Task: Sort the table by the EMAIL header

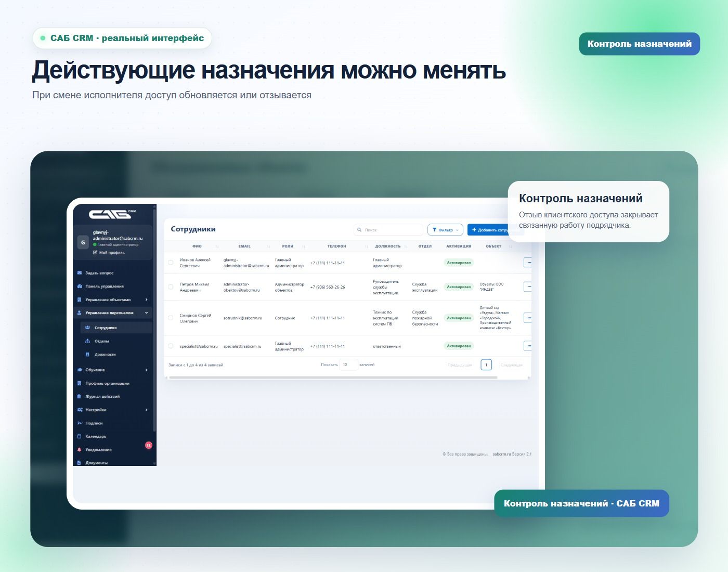Action: click(244, 246)
